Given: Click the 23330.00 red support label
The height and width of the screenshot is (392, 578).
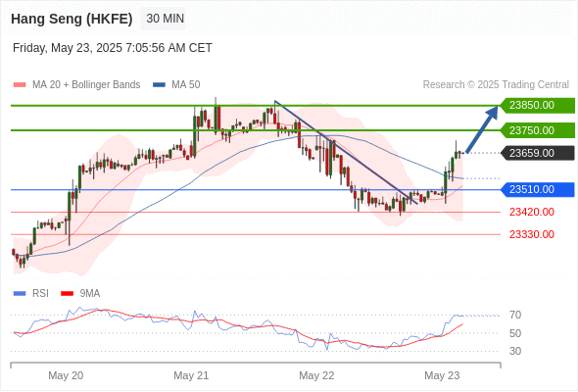Looking at the screenshot, I should pos(532,234).
